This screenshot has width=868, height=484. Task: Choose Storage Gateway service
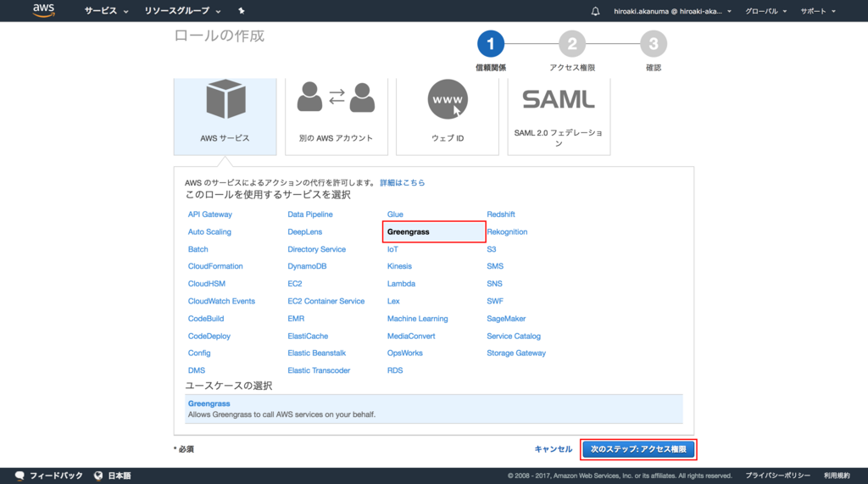coord(516,353)
